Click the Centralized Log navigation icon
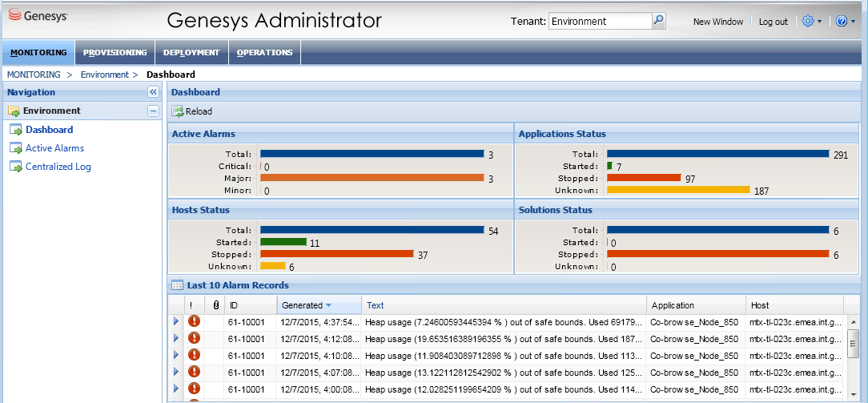The height and width of the screenshot is (403, 868). [x=17, y=167]
